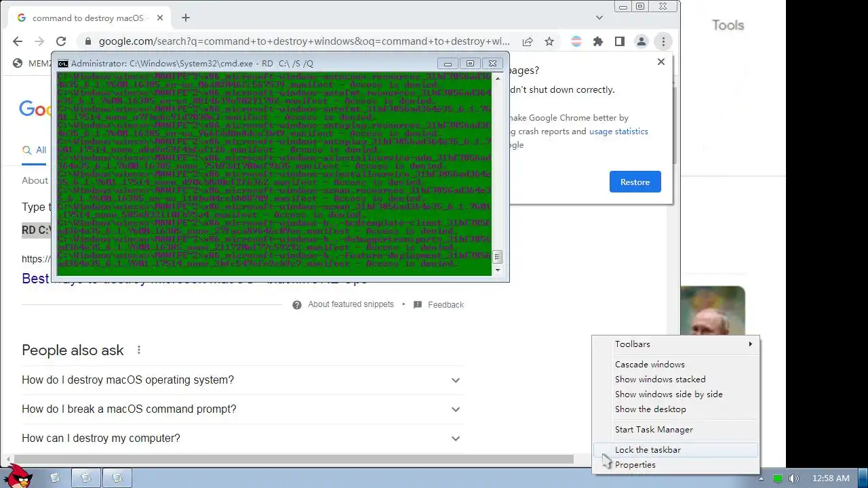The height and width of the screenshot is (488, 868).
Task: Open a new tab with the plus button
Action: [186, 18]
